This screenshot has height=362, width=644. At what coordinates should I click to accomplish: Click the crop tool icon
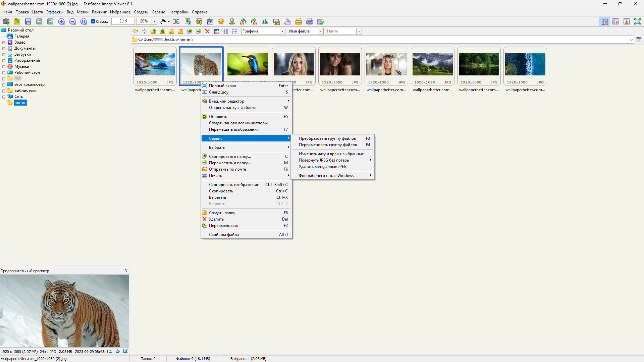tap(199, 21)
